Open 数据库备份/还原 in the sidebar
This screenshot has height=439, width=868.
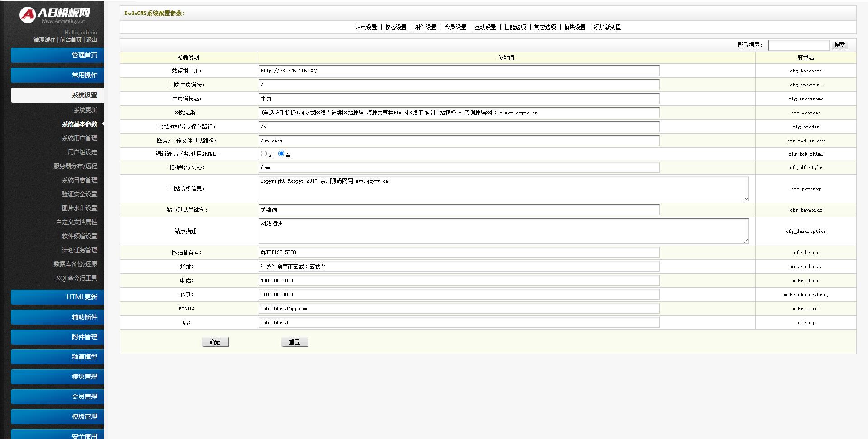pos(75,264)
